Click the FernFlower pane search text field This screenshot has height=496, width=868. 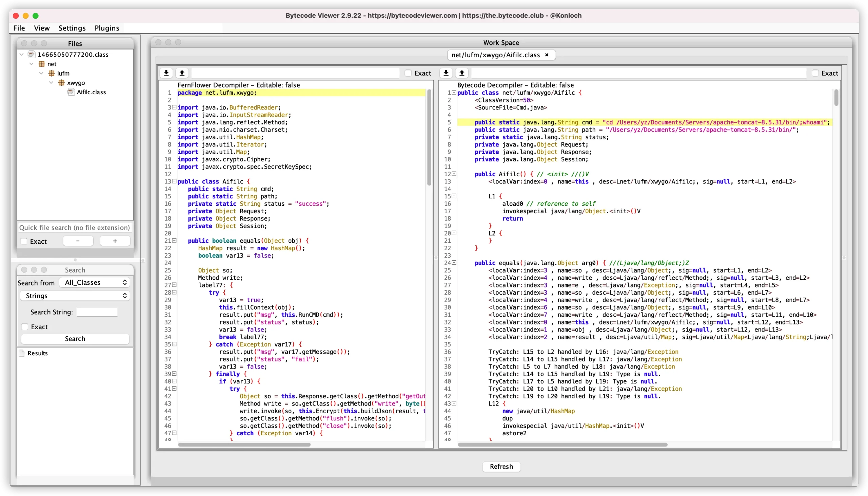pos(295,73)
